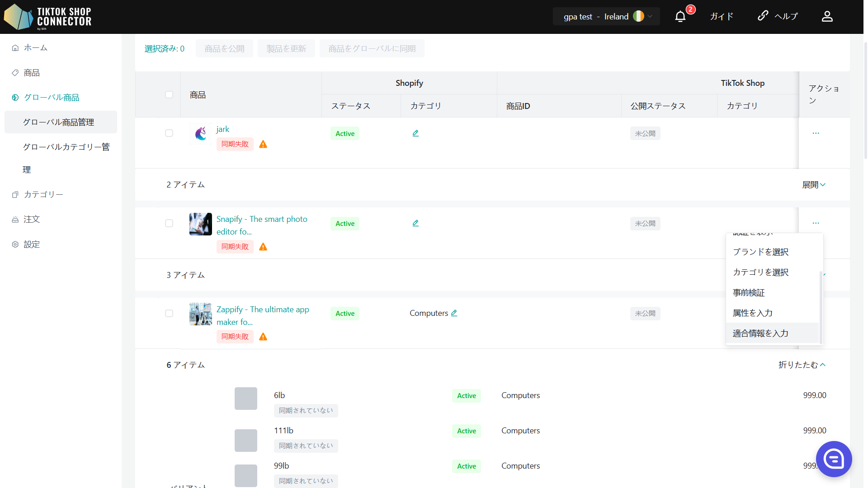Click the settings gear icon in sidebar
The height and width of the screenshot is (488, 868).
[x=15, y=244]
